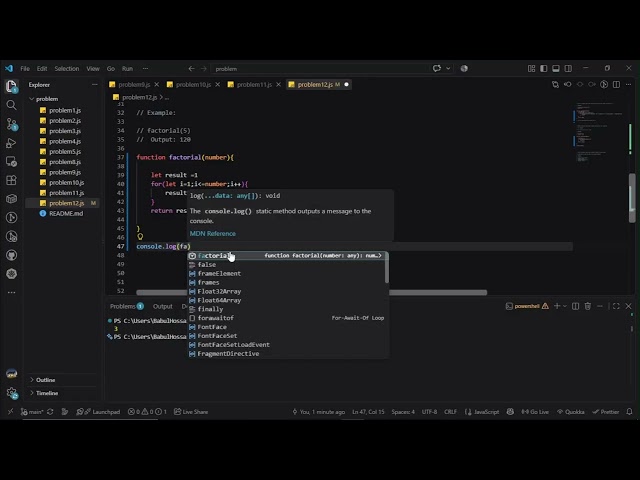
Task: Open the Output panel tab
Action: coord(162,306)
